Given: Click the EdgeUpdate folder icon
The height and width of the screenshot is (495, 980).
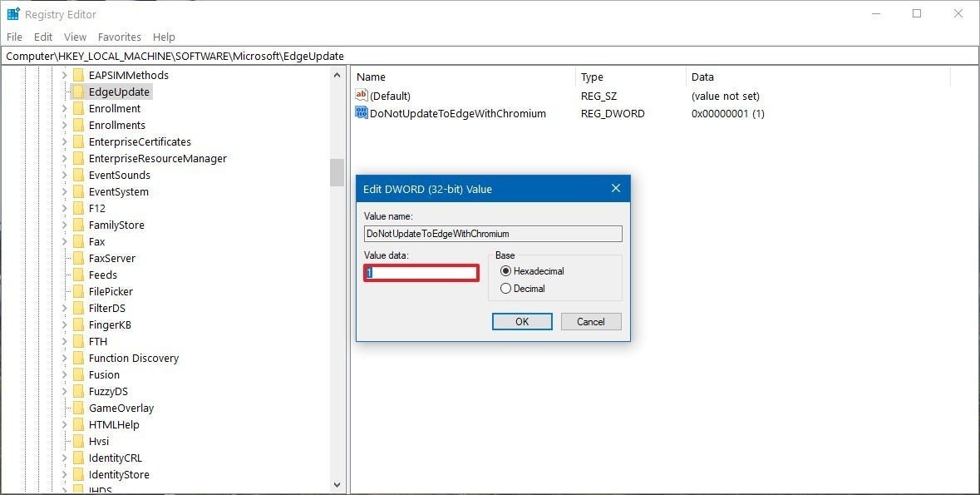Looking at the screenshot, I should [78, 92].
